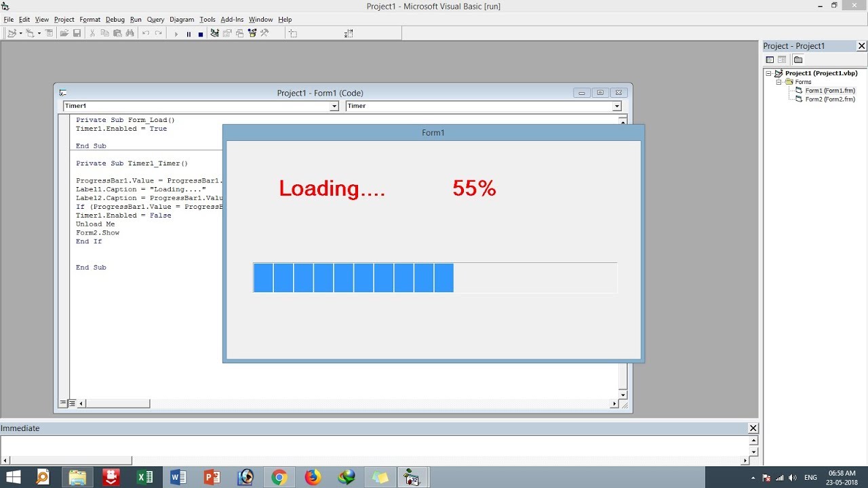Image resolution: width=868 pixels, height=488 pixels.
Task: Pause program with the Break icon
Action: click(189, 34)
